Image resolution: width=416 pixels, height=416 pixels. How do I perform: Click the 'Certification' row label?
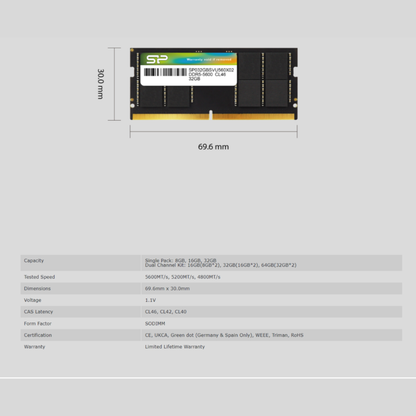(38, 335)
